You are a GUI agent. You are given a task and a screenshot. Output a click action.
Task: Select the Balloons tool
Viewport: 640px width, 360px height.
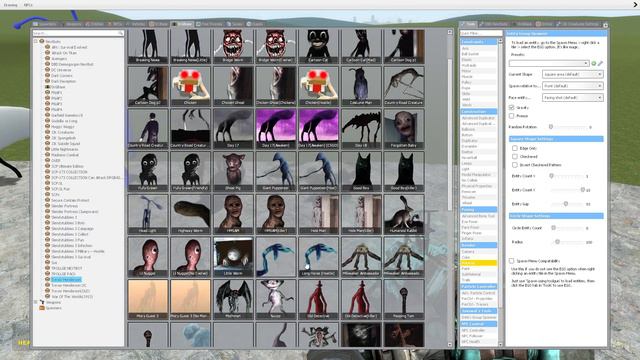(x=478, y=129)
